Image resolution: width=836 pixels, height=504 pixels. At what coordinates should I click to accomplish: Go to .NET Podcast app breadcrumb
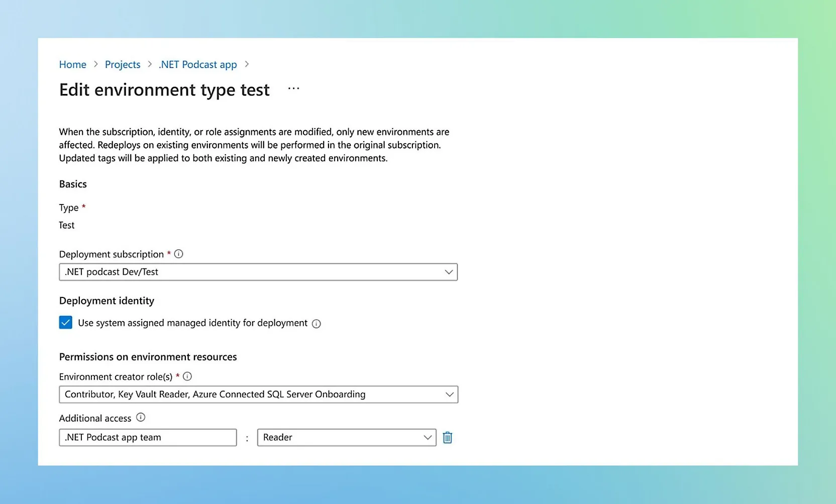[x=197, y=64]
